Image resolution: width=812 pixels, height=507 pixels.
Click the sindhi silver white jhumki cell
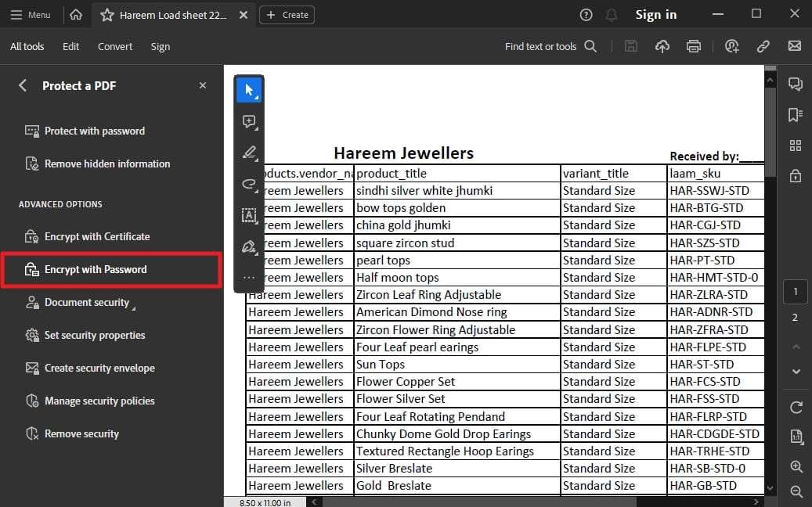(457, 191)
